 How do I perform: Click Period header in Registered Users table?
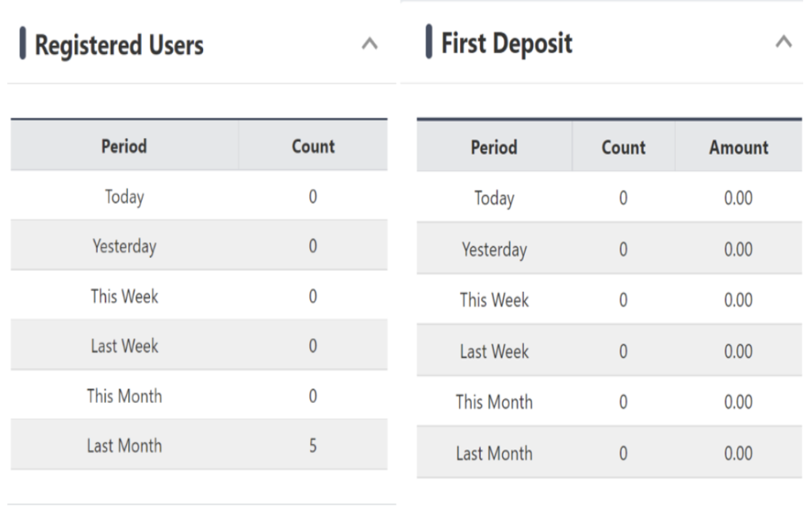pyautogui.click(x=124, y=146)
